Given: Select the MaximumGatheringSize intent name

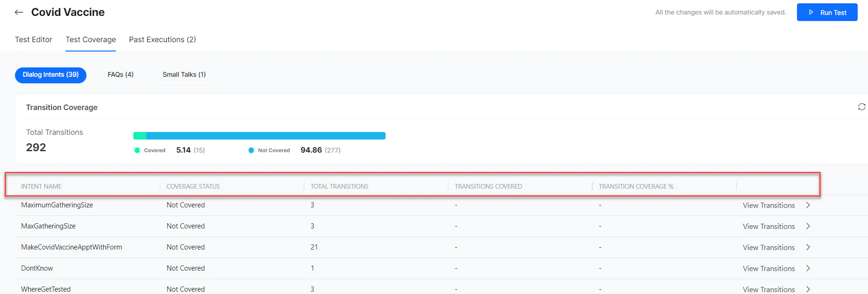Looking at the screenshot, I should (x=57, y=205).
